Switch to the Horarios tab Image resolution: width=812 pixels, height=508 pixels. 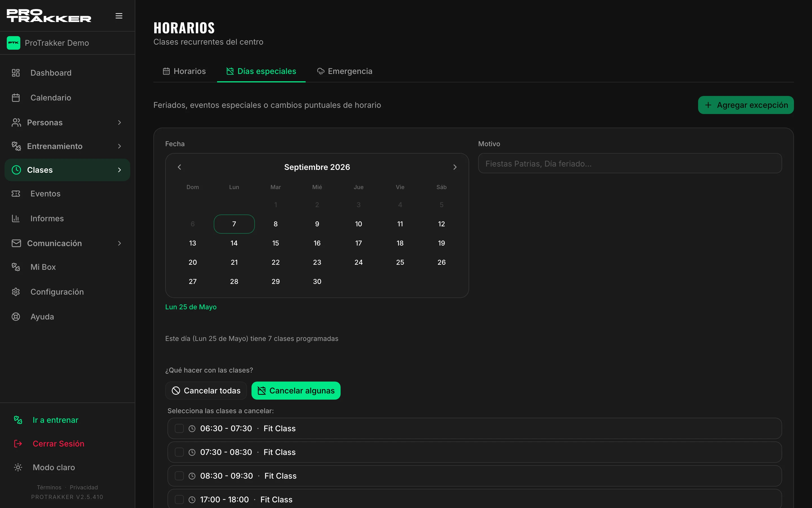[x=184, y=71]
